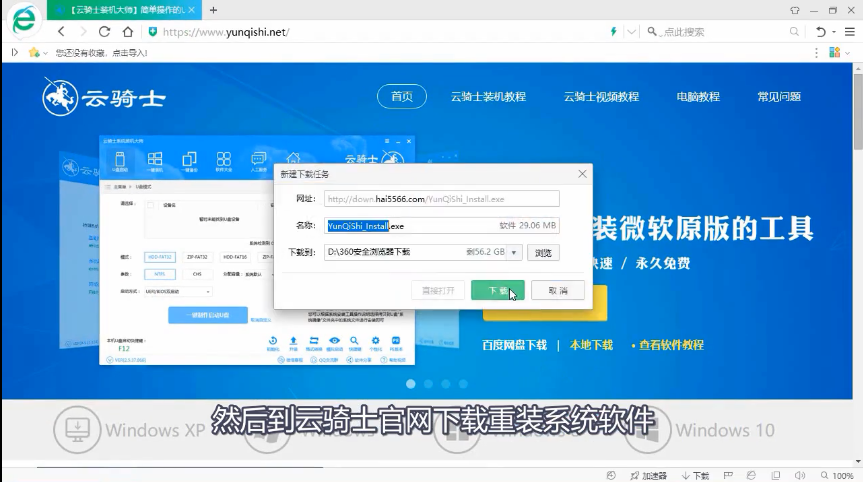Click the 云骑士 knight logo
The height and width of the screenshot is (482, 863).
104,97
